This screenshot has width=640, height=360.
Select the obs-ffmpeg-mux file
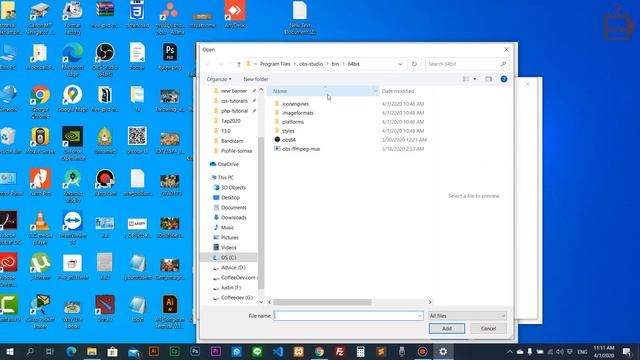[x=301, y=149]
